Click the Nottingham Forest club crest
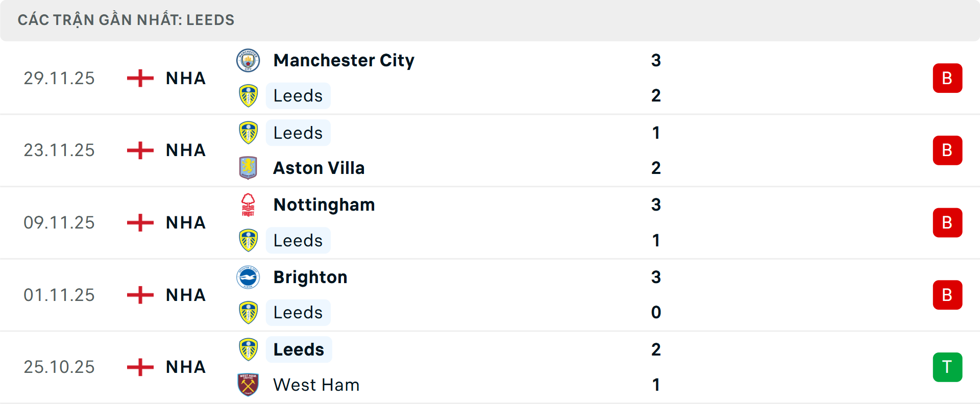The height and width of the screenshot is (404, 980). click(x=248, y=205)
